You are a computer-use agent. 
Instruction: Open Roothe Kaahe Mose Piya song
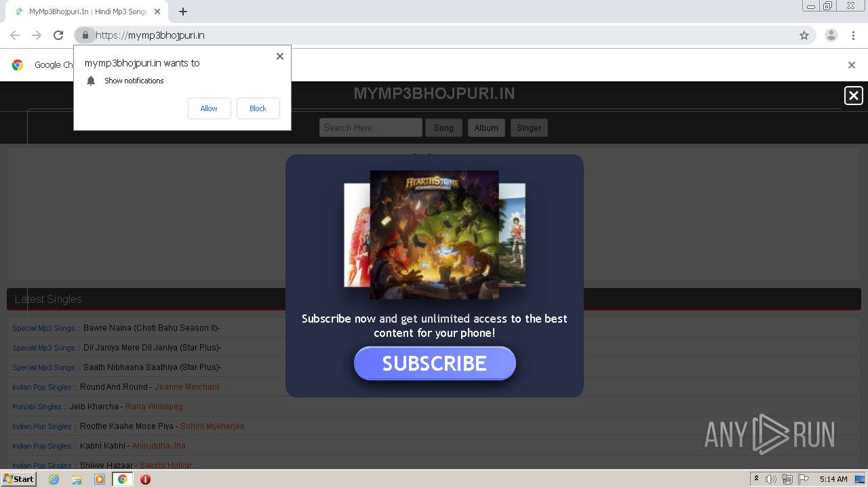[127, 426]
